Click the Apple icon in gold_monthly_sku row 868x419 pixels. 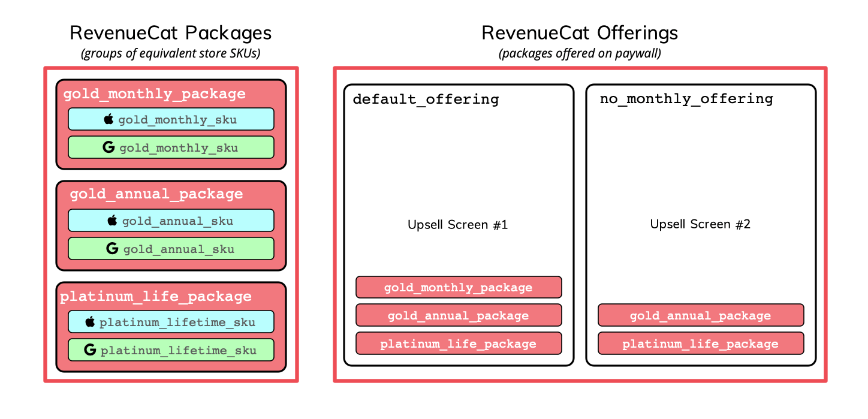point(108,119)
